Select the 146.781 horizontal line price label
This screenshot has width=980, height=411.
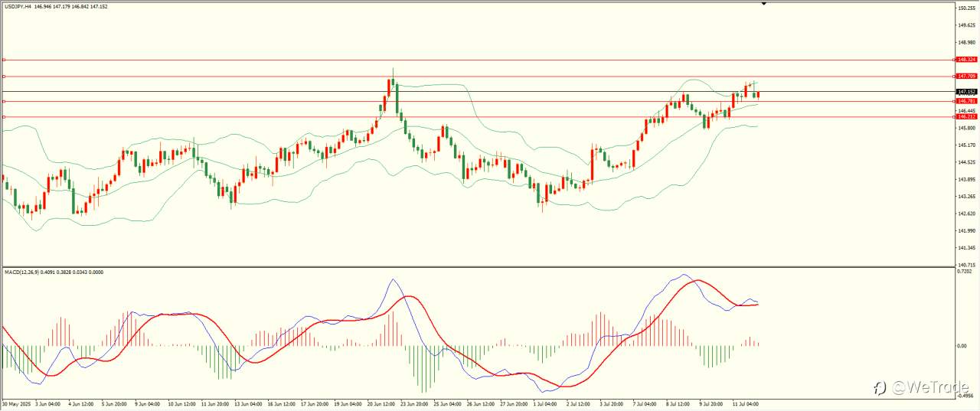pos(967,101)
